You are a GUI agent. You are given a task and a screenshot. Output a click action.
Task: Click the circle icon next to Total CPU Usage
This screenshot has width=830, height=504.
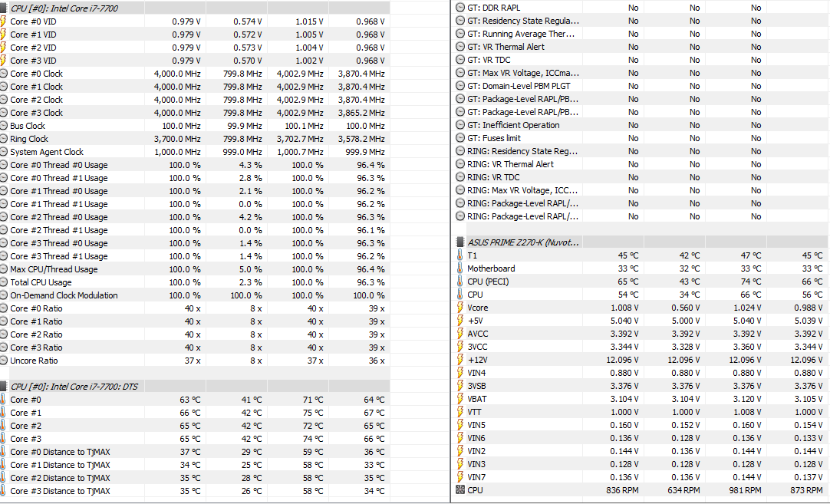(3, 282)
